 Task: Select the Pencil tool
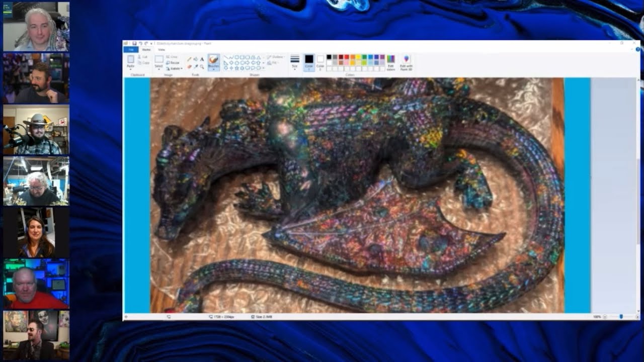point(189,59)
